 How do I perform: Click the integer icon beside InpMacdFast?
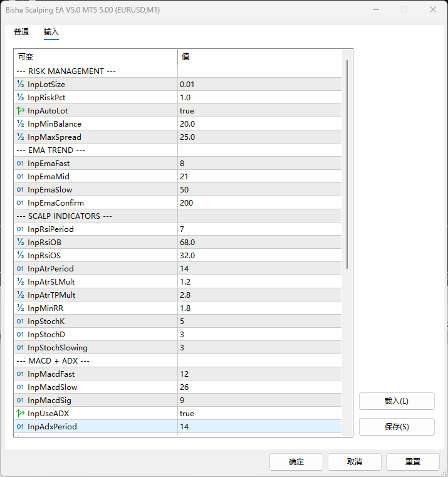pyautogui.click(x=21, y=374)
